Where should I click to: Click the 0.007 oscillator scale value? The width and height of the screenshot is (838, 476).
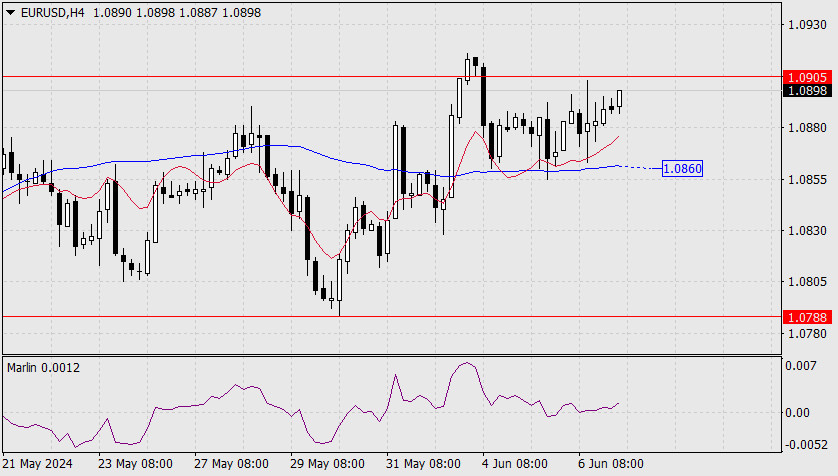(x=801, y=366)
